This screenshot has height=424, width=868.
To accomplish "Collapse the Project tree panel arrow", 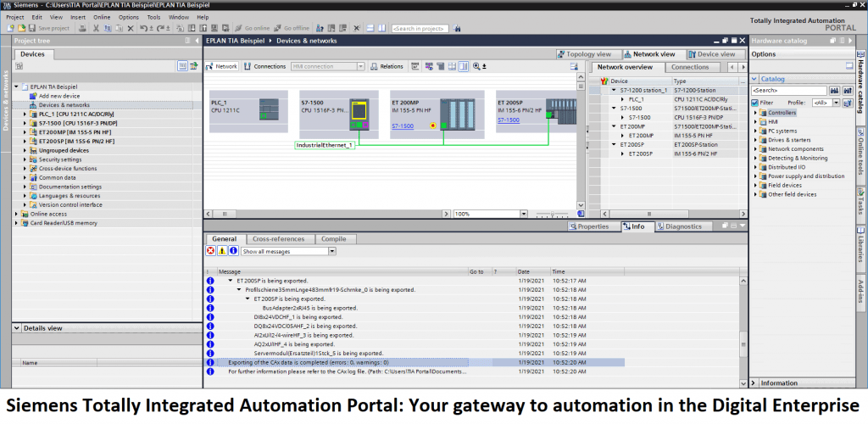I will coord(197,41).
